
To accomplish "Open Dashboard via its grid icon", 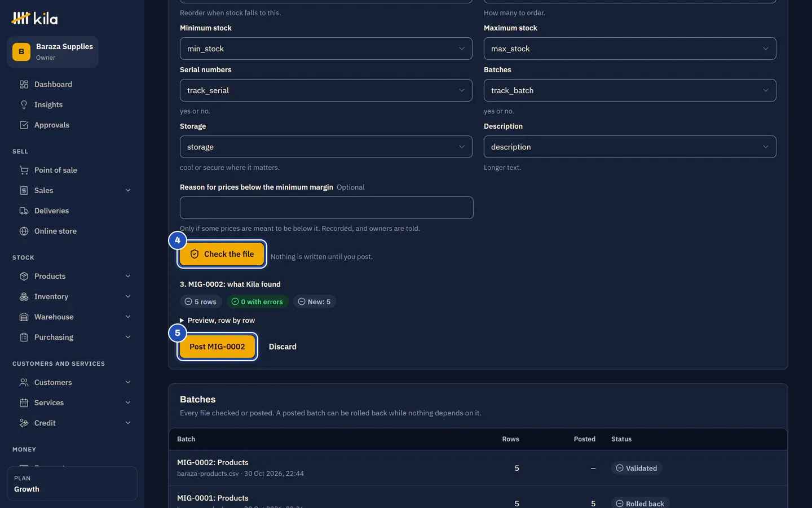I will [24, 84].
